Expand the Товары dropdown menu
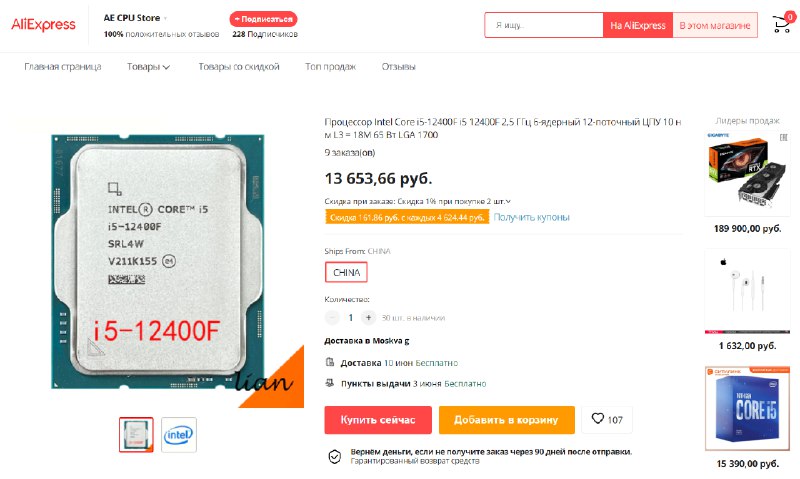This screenshot has width=800, height=479. click(x=148, y=67)
